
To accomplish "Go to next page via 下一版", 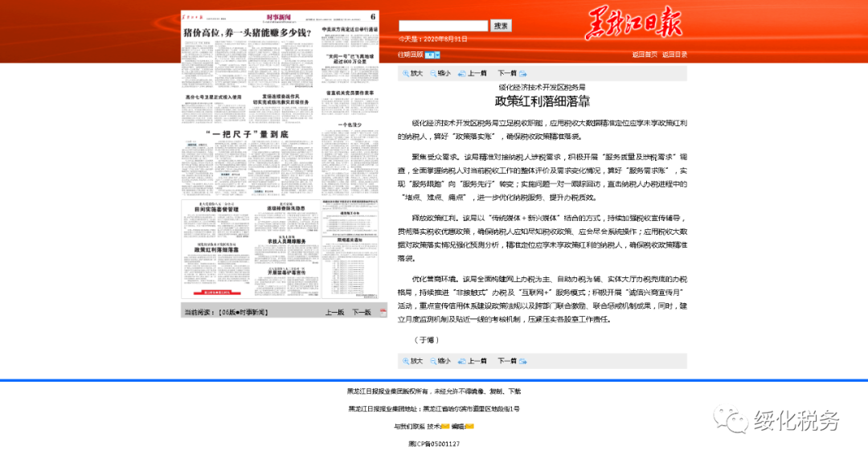I will 362,313.
